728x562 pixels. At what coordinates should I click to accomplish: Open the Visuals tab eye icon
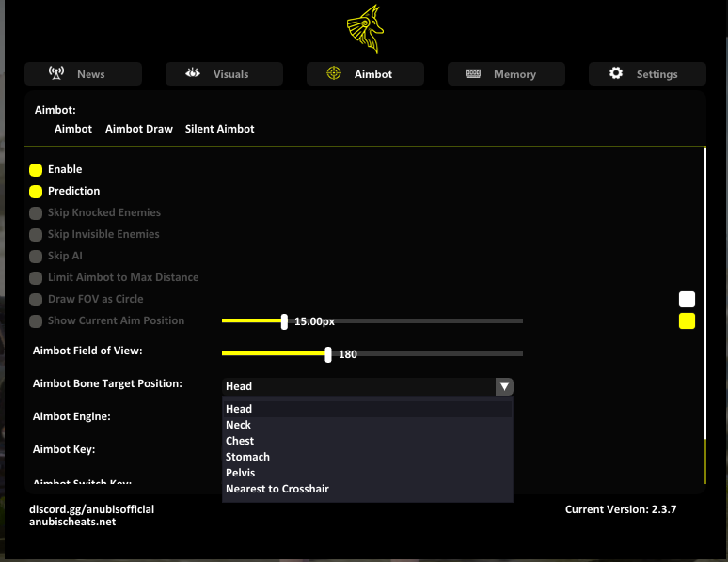coord(193,73)
